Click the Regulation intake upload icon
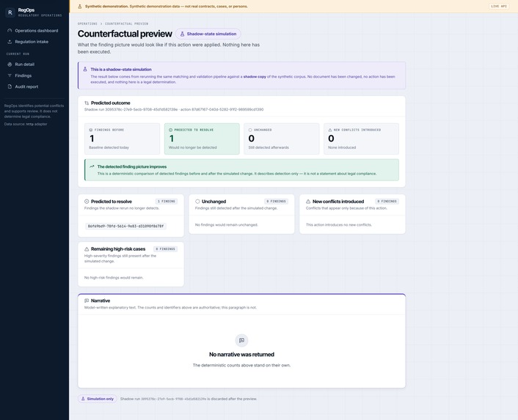The width and height of the screenshot is (518, 420). click(x=10, y=42)
